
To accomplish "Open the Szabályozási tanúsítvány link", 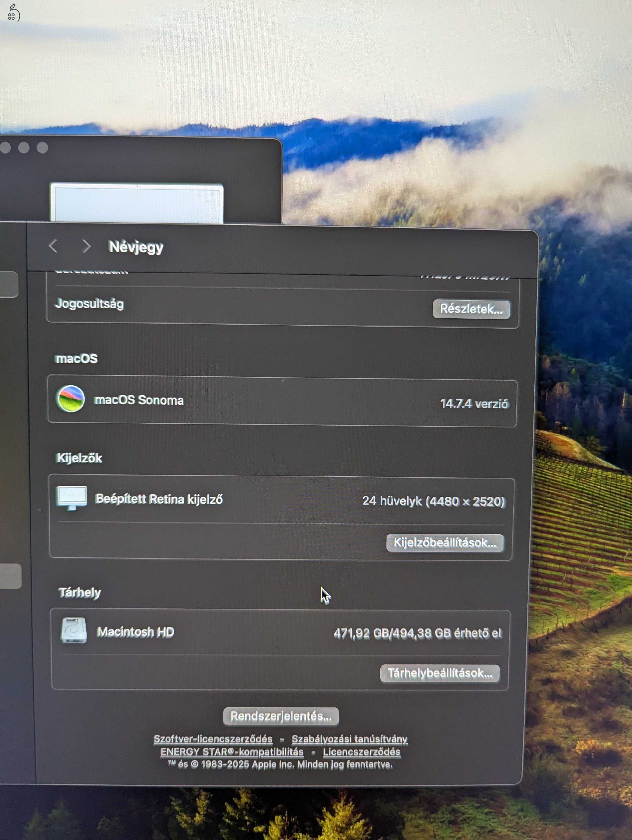I will click(349, 739).
